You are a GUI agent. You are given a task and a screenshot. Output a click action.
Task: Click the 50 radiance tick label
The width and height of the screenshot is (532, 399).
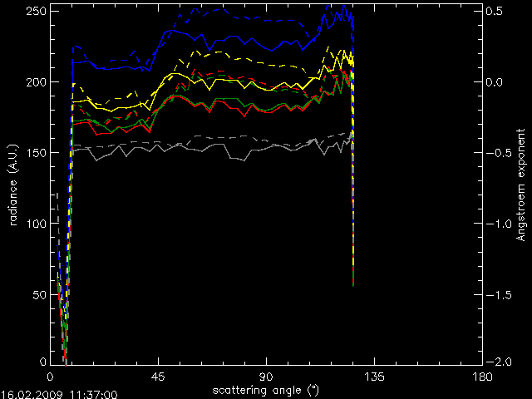point(39,295)
